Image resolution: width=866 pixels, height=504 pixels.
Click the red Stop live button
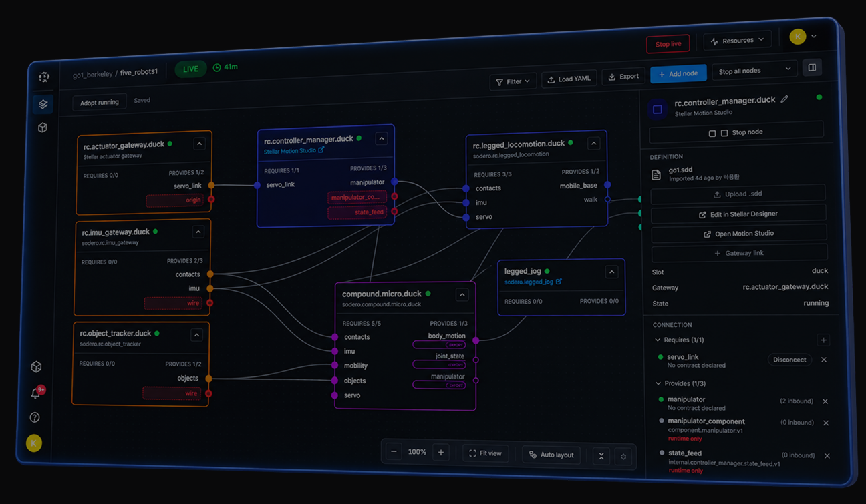click(668, 44)
